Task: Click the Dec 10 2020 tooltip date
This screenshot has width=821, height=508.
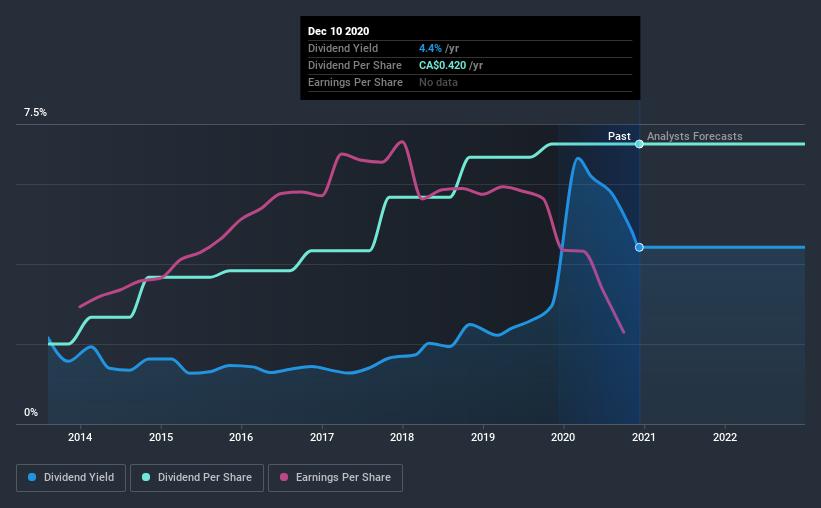Action: coord(338,31)
